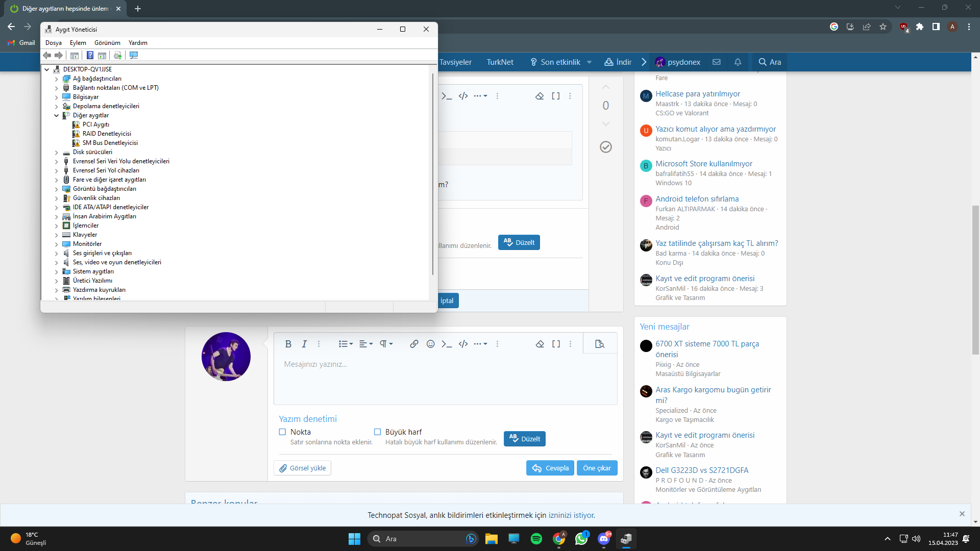Click the blue help icon in Device Manager toolbar
980x551 pixels.
[90, 55]
